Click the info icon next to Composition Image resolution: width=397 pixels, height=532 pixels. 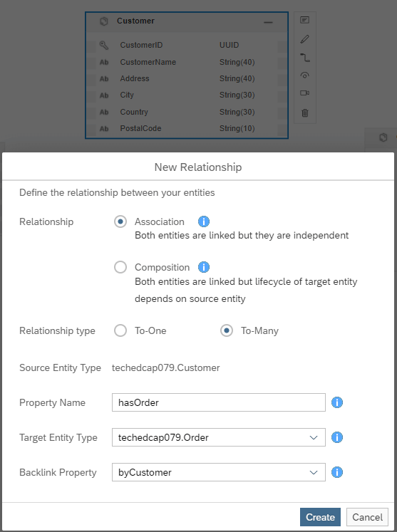click(x=204, y=267)
